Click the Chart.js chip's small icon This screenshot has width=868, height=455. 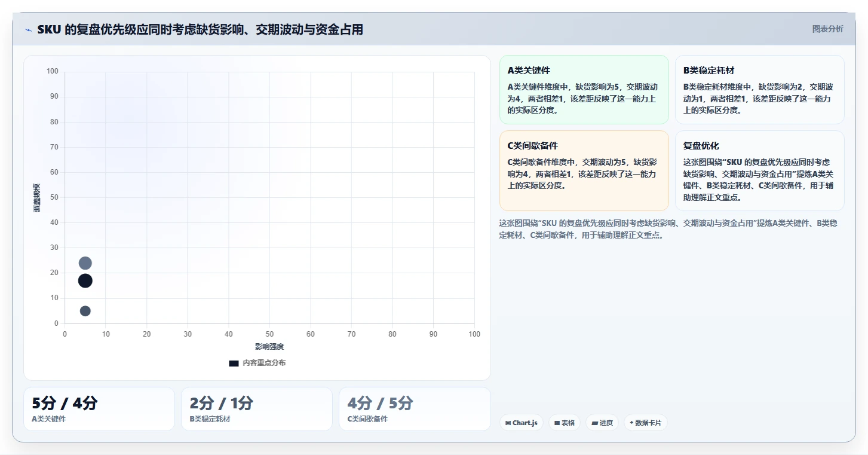508,423
